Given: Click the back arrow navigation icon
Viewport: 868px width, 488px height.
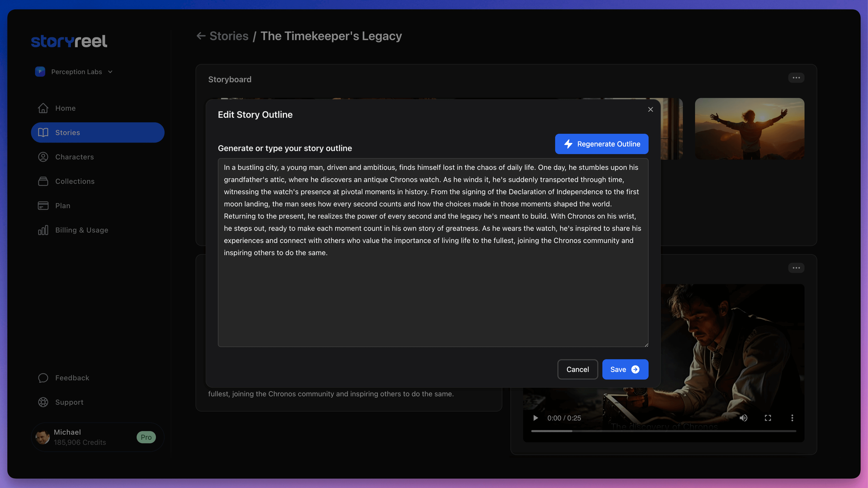Looking at the screenshot, I should [201, 36].
